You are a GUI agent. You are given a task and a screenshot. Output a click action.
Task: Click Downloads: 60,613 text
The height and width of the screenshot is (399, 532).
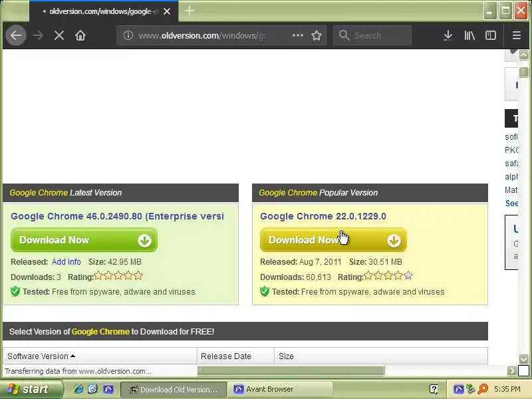pyautogui.click(x=295, y=277)
